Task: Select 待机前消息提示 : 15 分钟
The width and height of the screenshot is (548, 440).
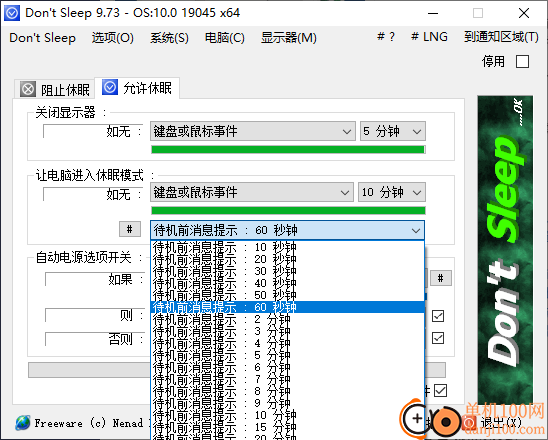Action: click(287, 427)
